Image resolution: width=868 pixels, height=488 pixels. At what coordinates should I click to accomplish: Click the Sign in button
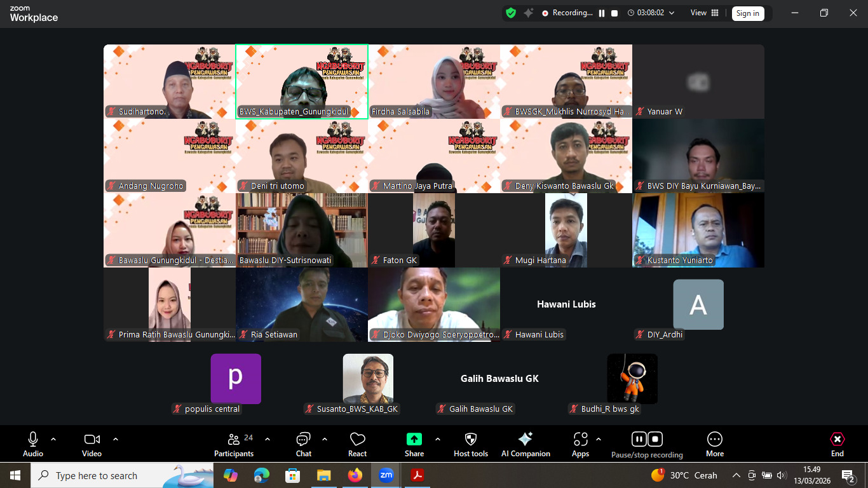pos(747,13)
